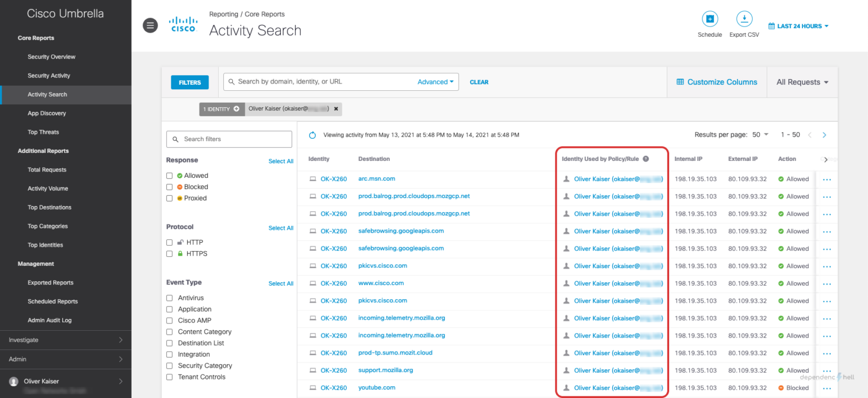Click the FILTERS button
The height and width of the screenshot is (398, 868).
click(x=189, y=82)
